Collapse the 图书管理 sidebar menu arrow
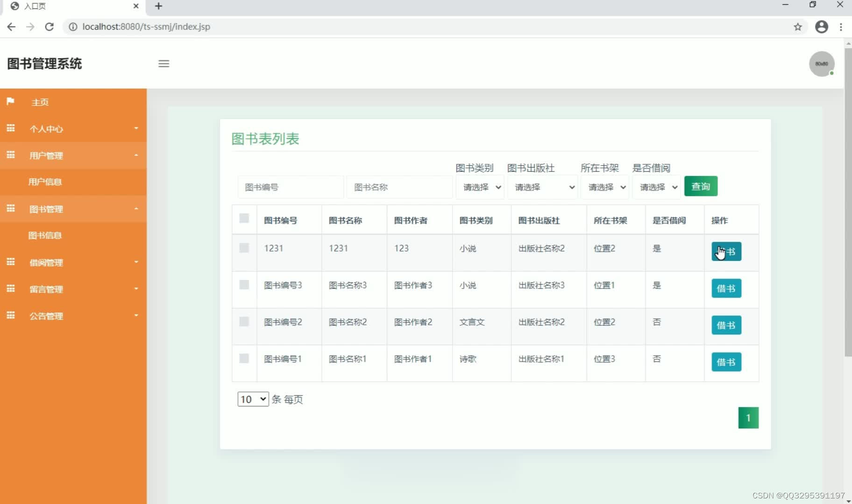Image resolution: width=852 pixels, height=504 pixels. point(136,209)
